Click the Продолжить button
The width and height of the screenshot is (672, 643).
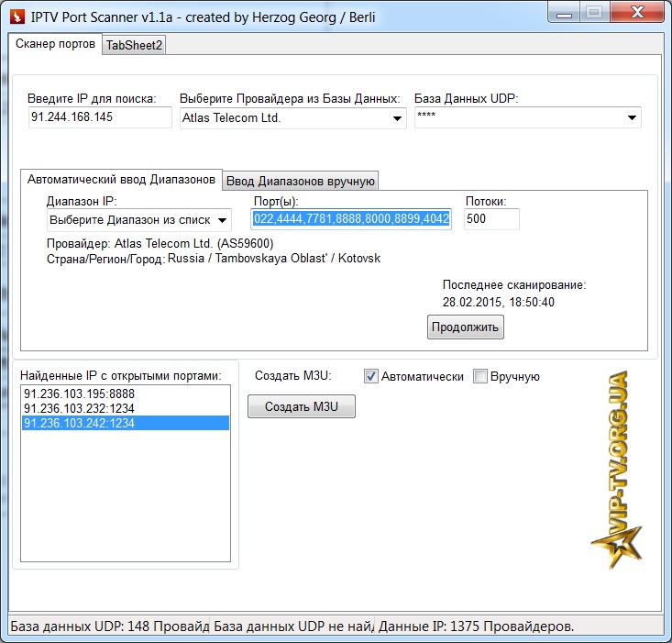(x=466, y=327)
